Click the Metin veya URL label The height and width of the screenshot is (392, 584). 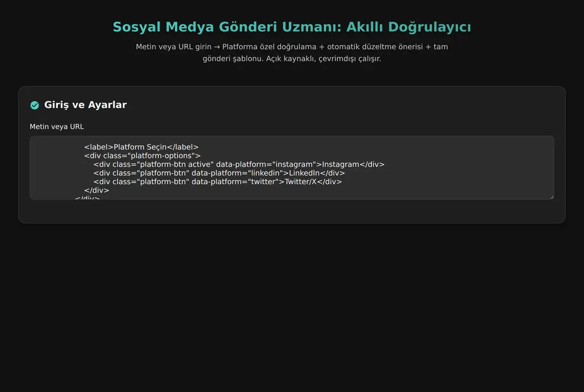tap(57, 127)
